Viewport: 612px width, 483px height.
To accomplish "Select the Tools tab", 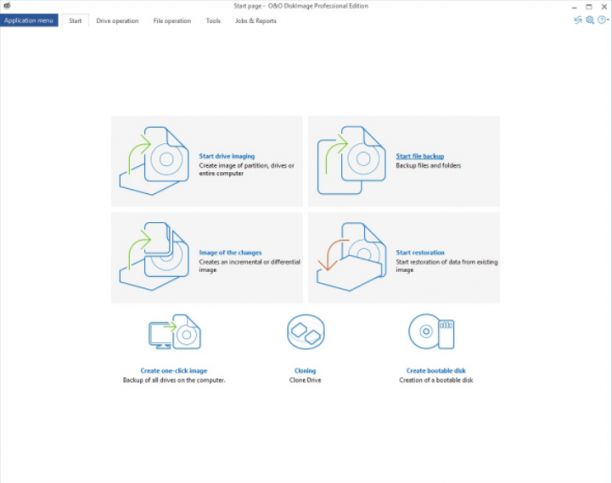I will pos(213,21).
